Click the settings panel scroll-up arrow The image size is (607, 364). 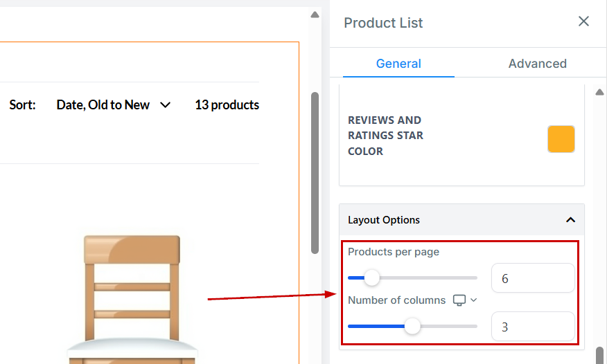pyautogui.click(x=599, y=92)
